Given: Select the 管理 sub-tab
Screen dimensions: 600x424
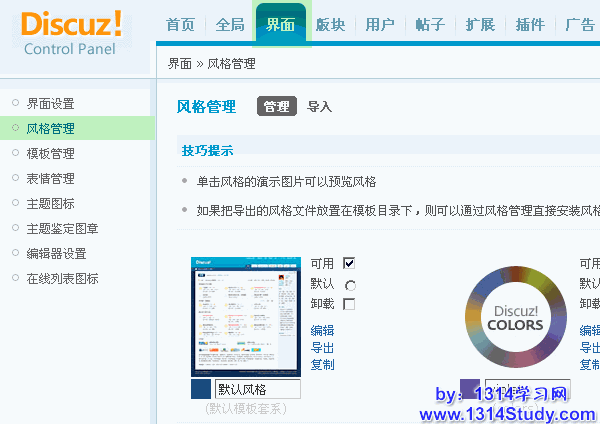Looking at the screenshot, I should (277, 107).
